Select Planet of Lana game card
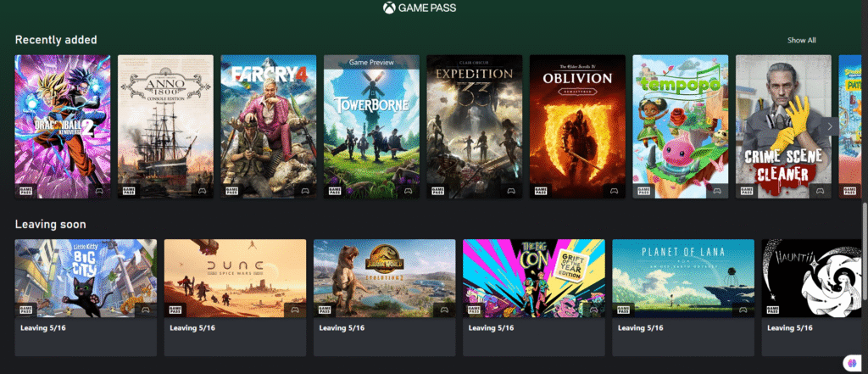This screenshot has width=868, height=374. coord(683,298)
